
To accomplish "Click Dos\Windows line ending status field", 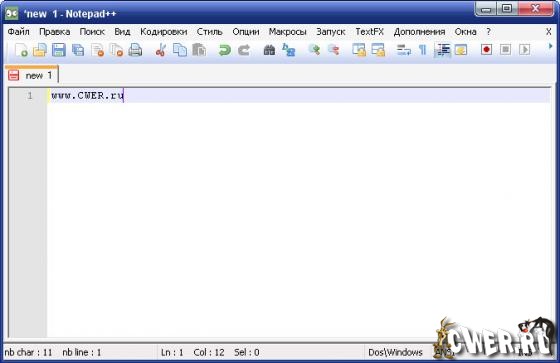I will [395, 353].
